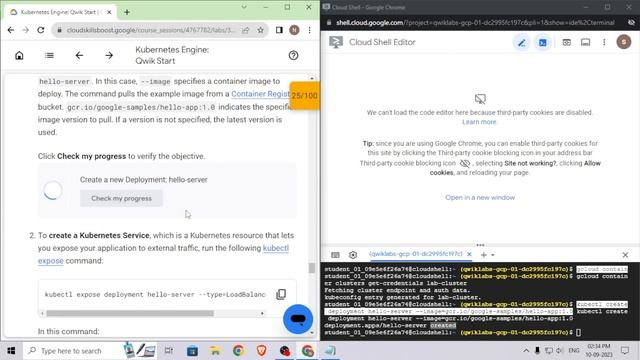Reload the Kubernetes lab page

pyautogui.click(x=40, y=30)
